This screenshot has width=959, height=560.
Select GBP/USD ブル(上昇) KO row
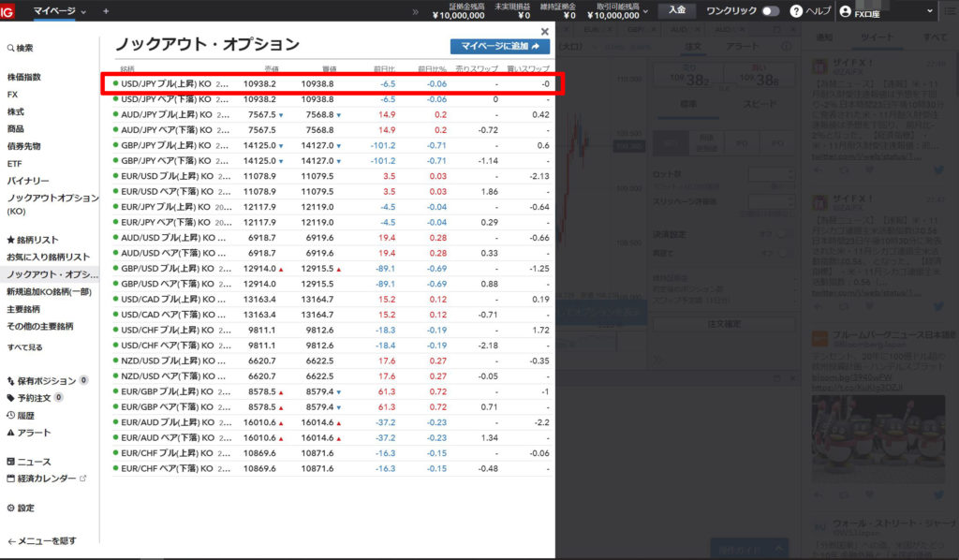(x=332, y=269)
